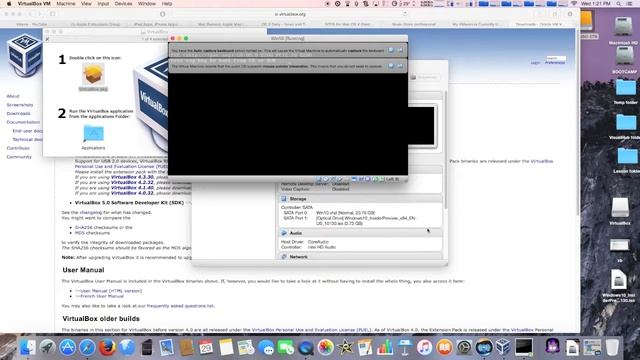This screenshot has height=360, width=640.
Task: Open the Calendar icon in Dock
Action: coord(206,347)
